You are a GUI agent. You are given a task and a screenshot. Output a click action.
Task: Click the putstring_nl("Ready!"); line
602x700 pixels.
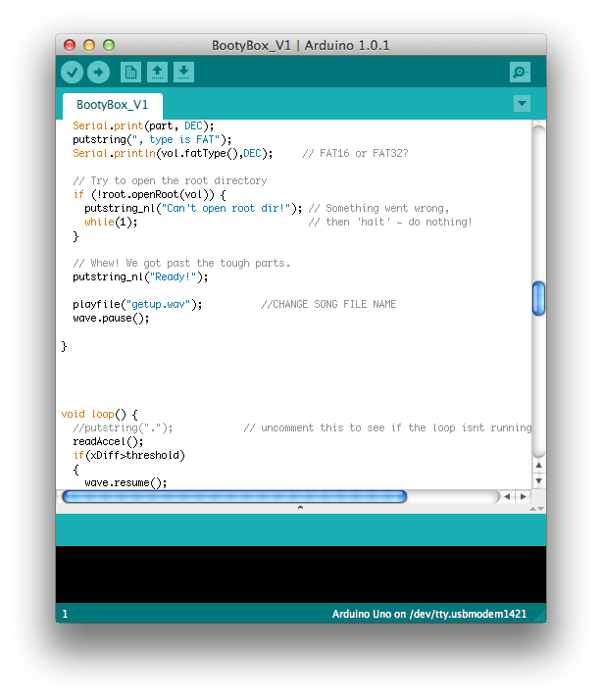point(140,276)
